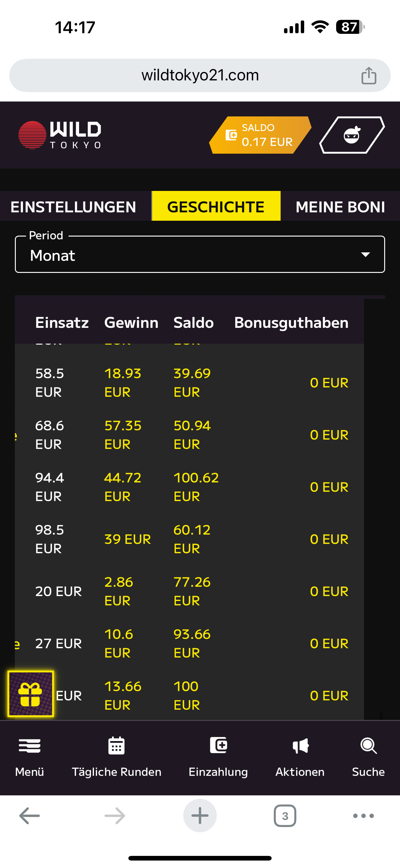
Task: Open the ninja profile avatar icon
Action: (352, 135)
